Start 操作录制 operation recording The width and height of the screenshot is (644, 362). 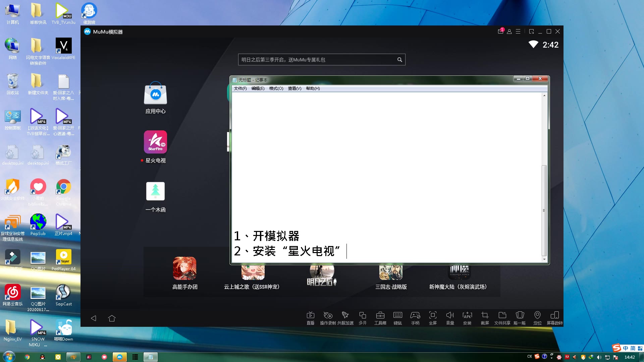pos(328,318)
